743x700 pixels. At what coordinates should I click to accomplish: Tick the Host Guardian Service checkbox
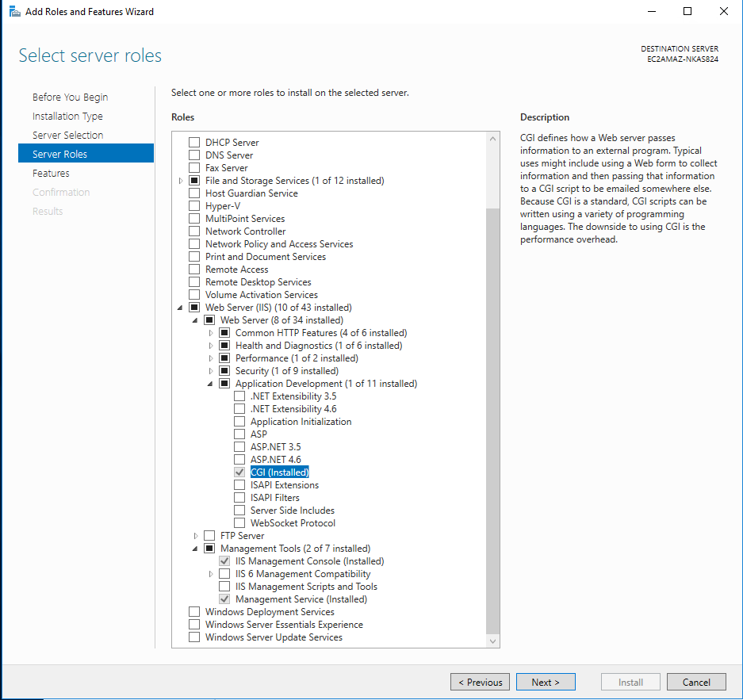tap(194, 193)
